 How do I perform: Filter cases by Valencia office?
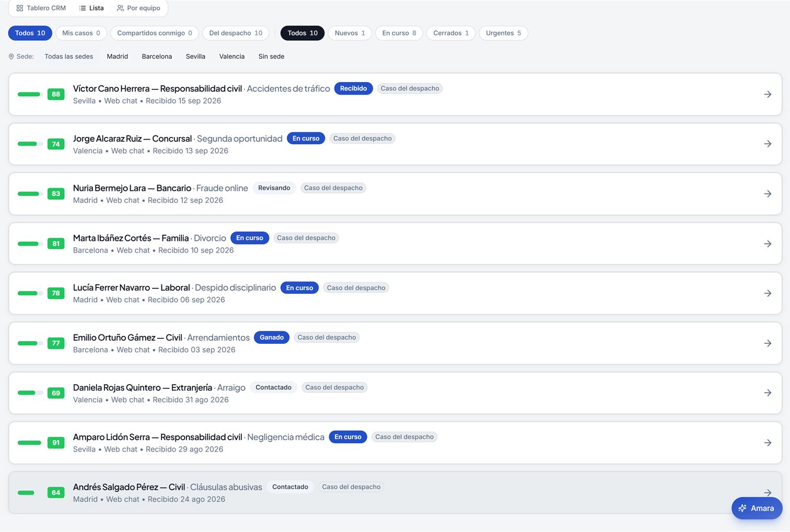pyautogui.click(x=232, y=56)
